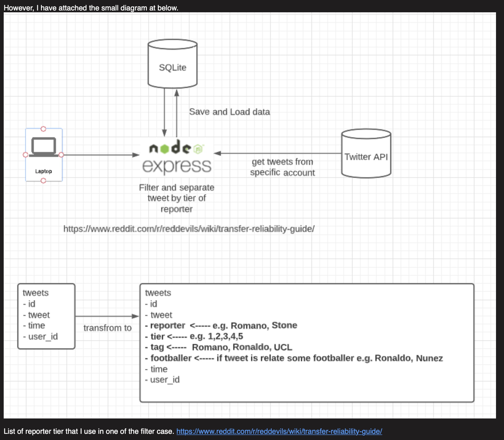Click the "transfrom to" arrow label

[x=107, y=328]
